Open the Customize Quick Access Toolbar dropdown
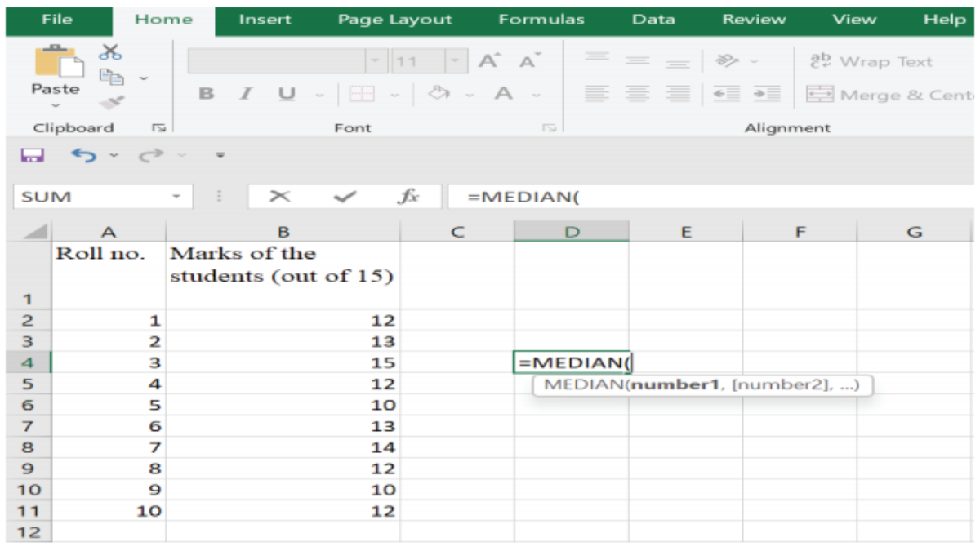The width and height of the screenshot is (980, 551). (220, 155)
